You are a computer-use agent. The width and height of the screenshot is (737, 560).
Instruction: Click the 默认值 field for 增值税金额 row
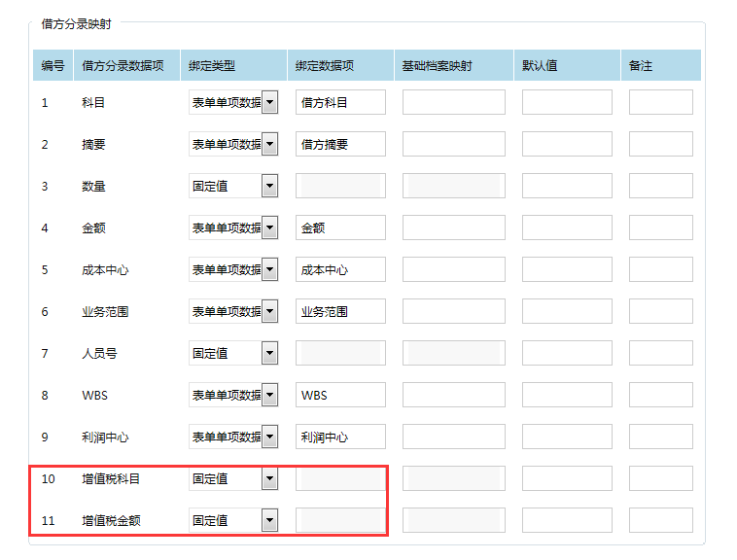tap(567, 520)
